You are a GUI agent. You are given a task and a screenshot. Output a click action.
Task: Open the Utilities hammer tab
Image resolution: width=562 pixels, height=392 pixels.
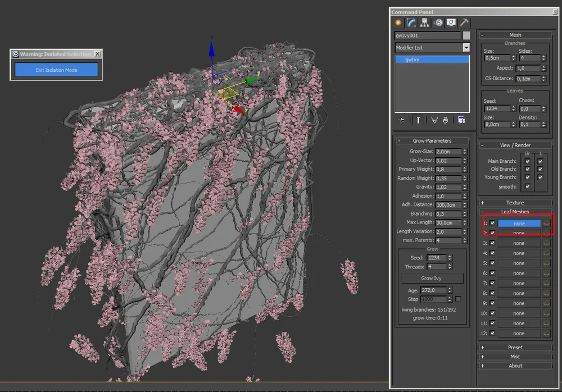[464, 22]
